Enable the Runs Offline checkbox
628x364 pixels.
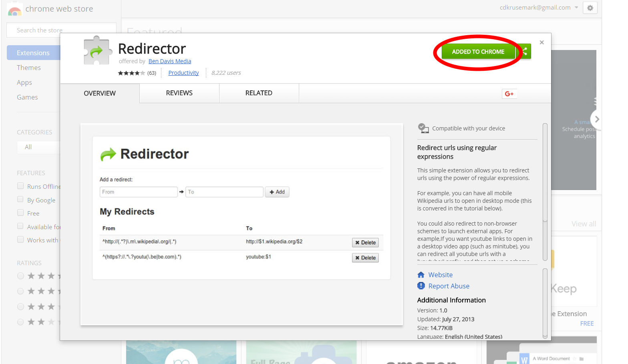20,186
